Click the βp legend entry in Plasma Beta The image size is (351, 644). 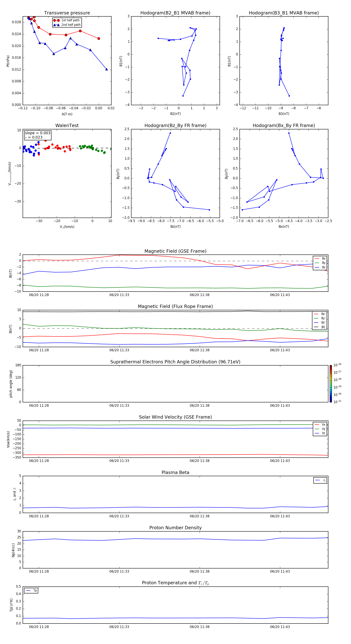[x=321, y=480]
